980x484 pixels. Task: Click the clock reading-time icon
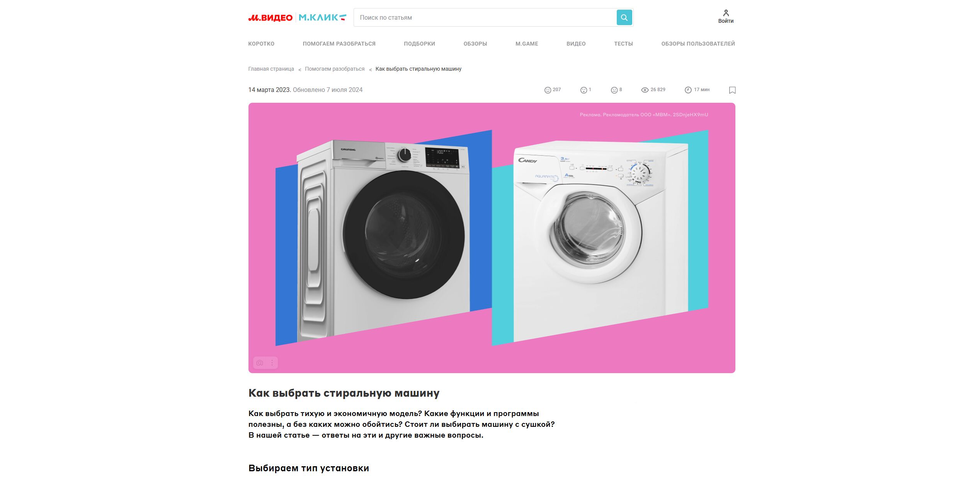(x=688, y=90)
